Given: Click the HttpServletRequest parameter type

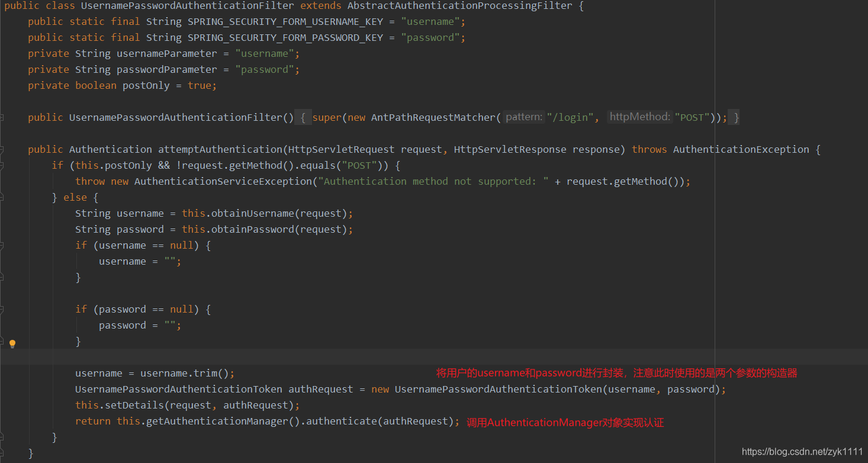Looking at the screenshot, I should pyautogui.click(x=342, y=149).
